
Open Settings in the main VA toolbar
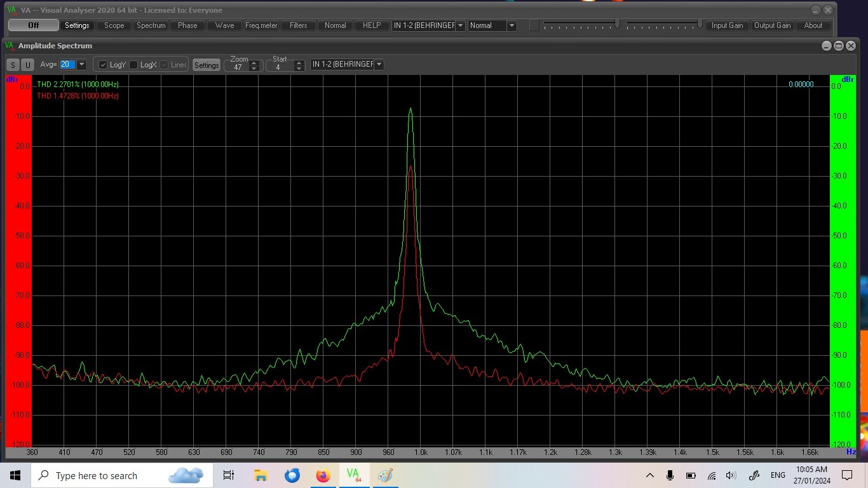click(77, 25)
